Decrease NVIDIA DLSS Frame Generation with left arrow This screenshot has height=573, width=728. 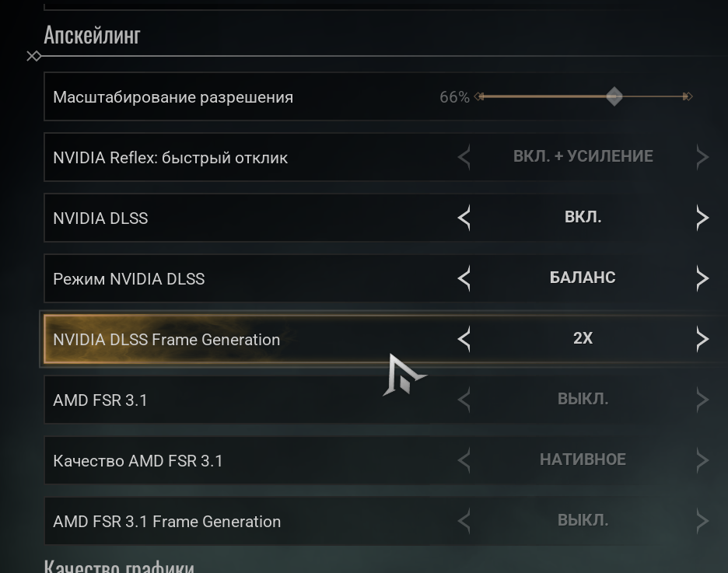tap(464, 339)
